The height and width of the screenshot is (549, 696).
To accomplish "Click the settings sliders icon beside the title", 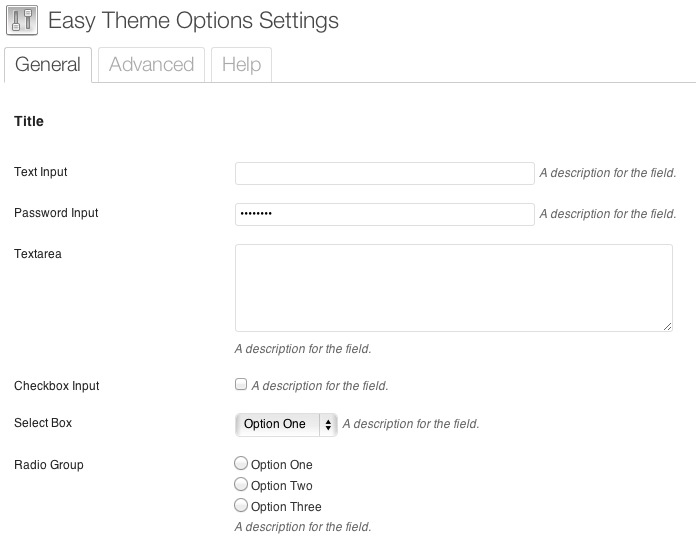I will click(22, 21).
